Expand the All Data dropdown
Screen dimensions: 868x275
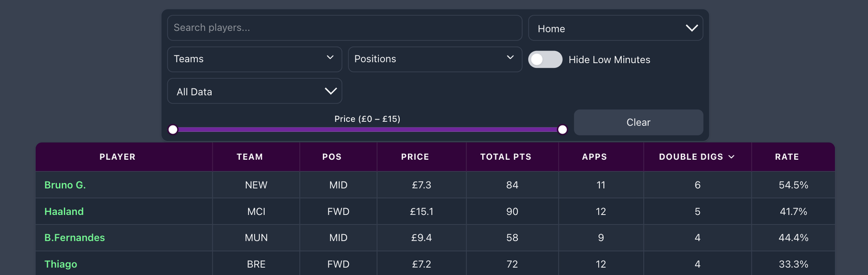coord(254,91)
